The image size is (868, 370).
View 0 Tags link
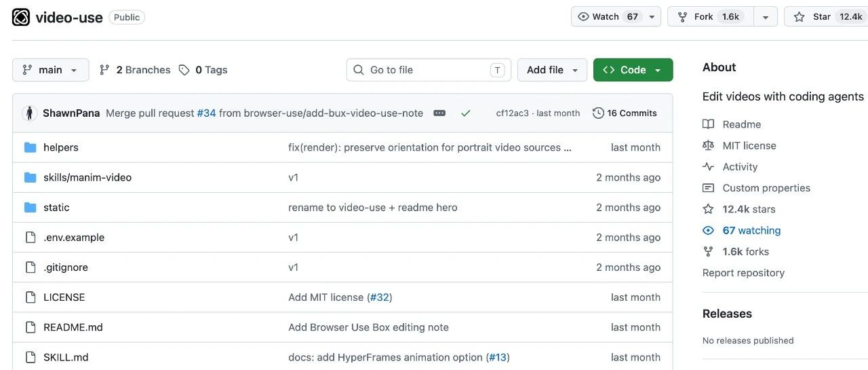tap(203, 70)
